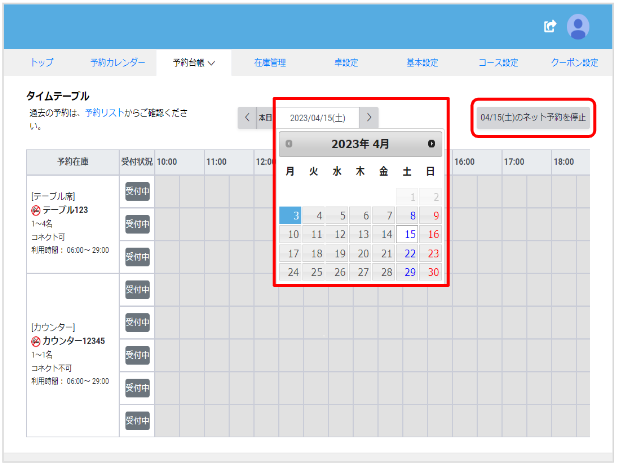Image resolution: width=618 pixels, height=465 pixels.
Task: Open the 予約カレンダー tab
Action: coord(117,62)
